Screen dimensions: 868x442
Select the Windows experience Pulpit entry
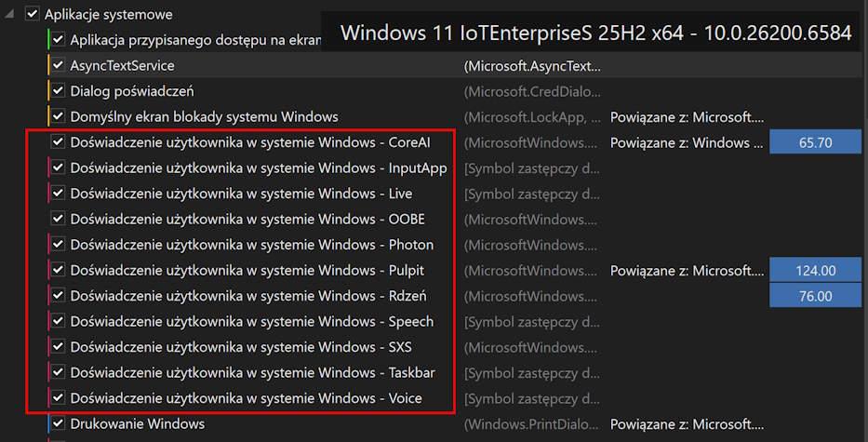pyautogui.click(x=247, y=271)
